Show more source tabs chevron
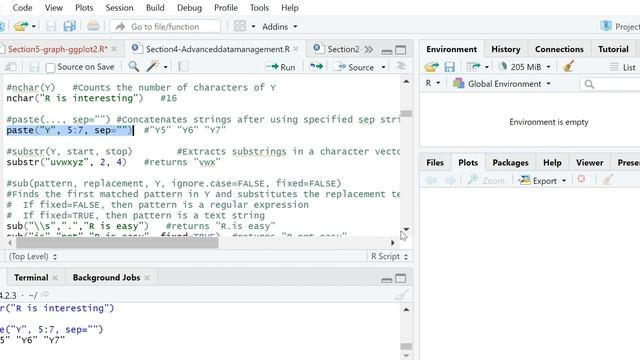Viewport: 640px width, 360px height. pos(369,50)
